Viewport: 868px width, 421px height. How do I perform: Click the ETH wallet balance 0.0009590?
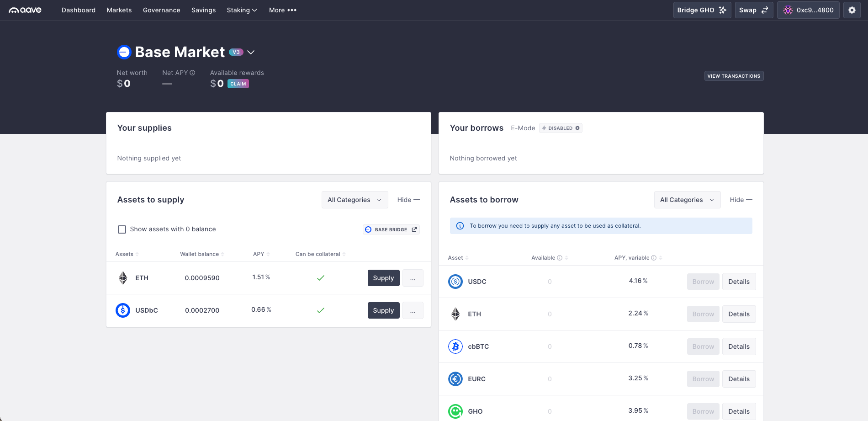(x=202, y=278)
